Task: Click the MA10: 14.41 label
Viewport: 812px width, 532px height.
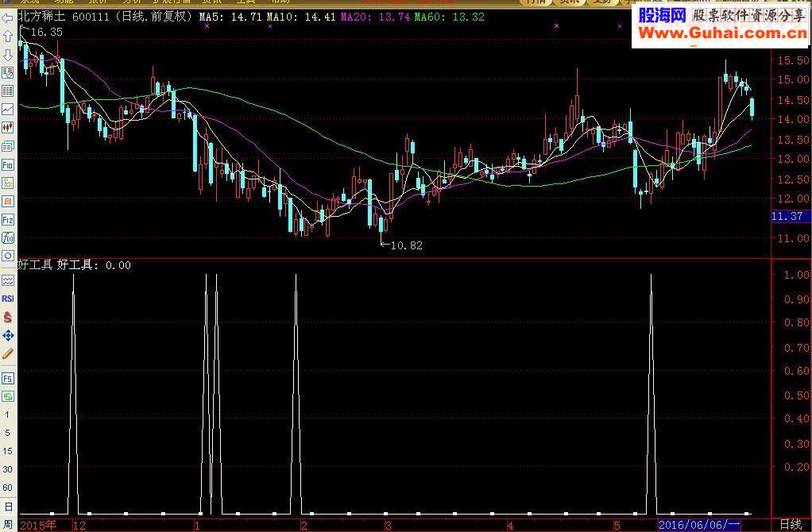Action: [301, 17]
